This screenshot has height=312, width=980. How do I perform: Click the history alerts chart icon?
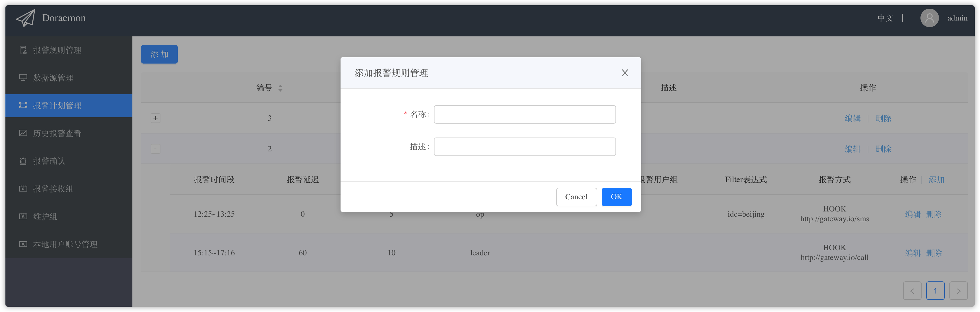[x=23, y=133]
